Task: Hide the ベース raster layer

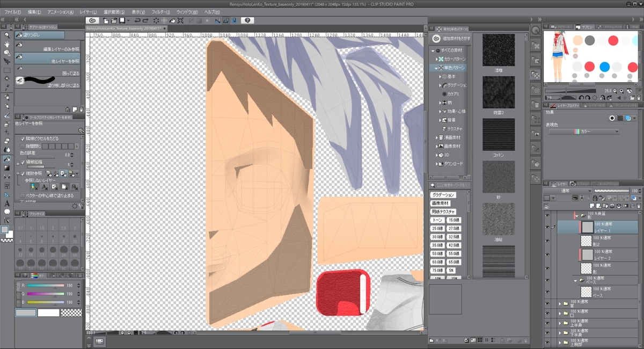Action: pos(547,292)
